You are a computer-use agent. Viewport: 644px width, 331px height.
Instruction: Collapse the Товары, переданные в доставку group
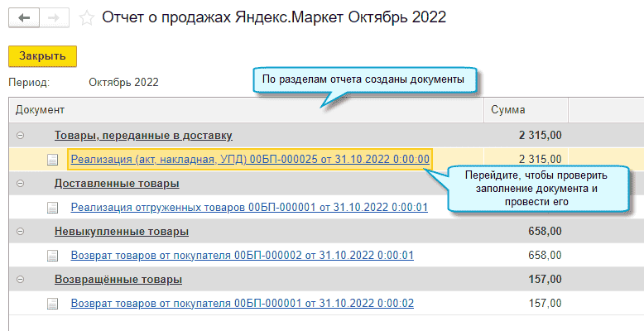pyautogui.click(x=20, y=135)
